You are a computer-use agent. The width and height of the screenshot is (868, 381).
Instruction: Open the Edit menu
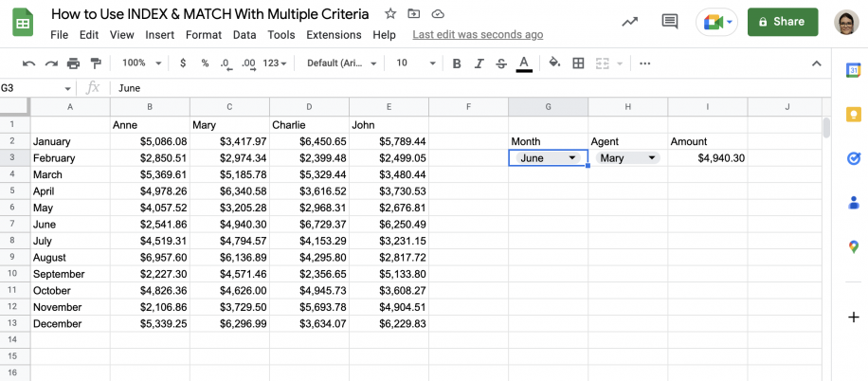click(x=89, y=35)
